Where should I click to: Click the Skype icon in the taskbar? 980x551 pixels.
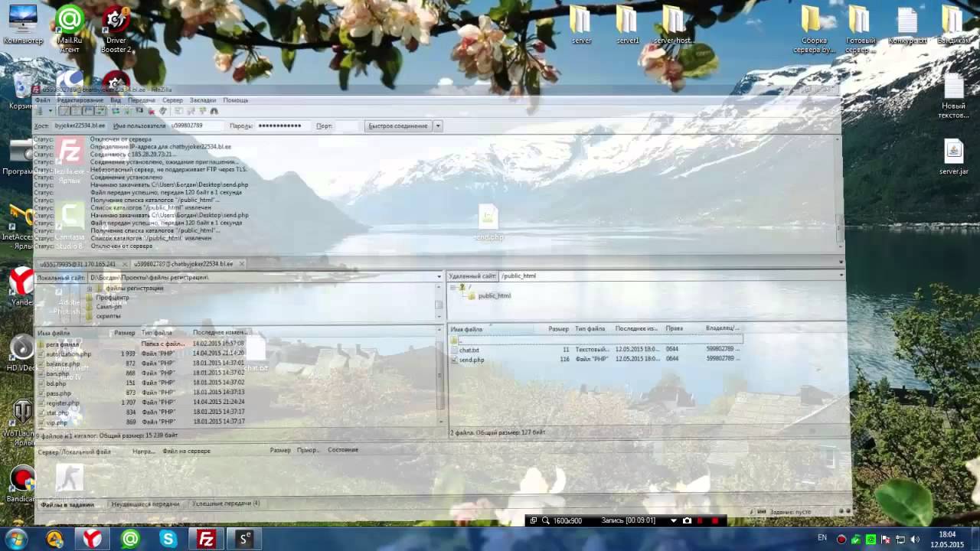tap(168, 539)
